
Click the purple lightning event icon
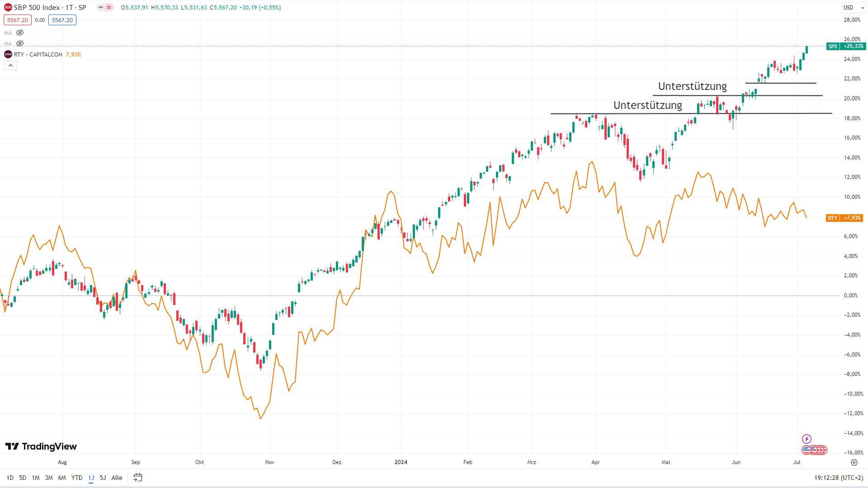(807, 439)
